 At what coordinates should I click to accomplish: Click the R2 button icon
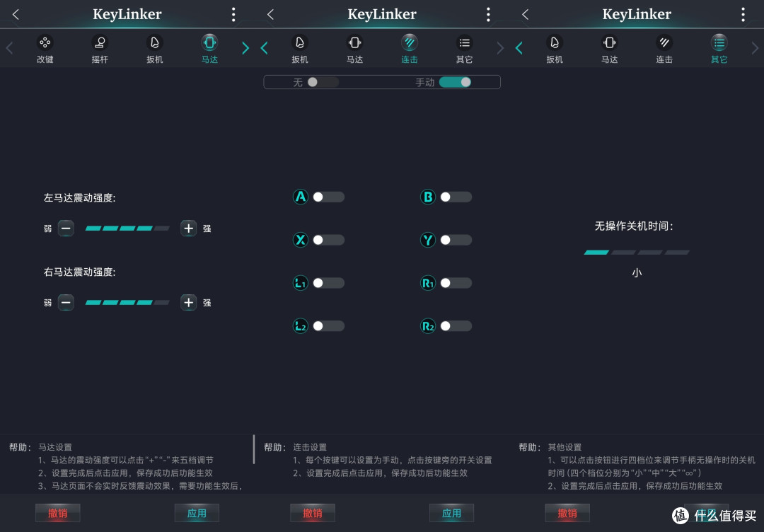[x=428, y=326]
